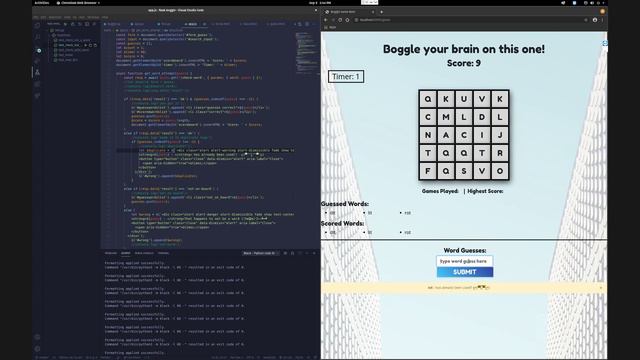Open the Apps bookmark shortcut

[330, 27]
